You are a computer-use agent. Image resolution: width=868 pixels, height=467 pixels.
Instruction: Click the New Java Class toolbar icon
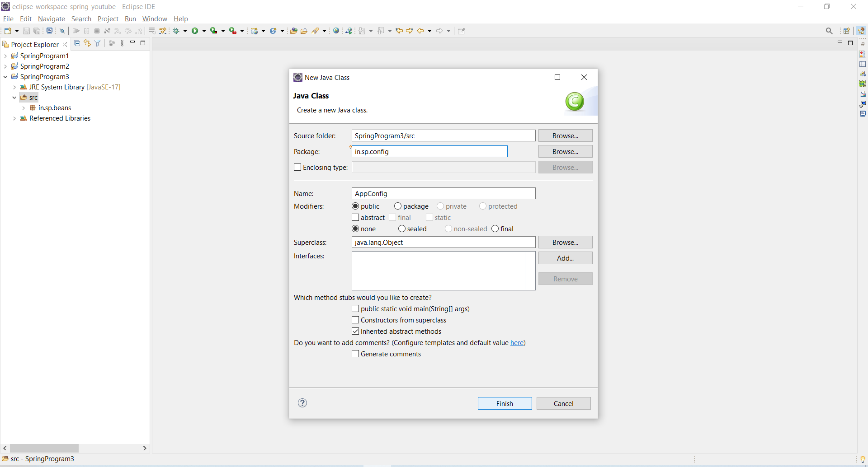tap(274, 31)
